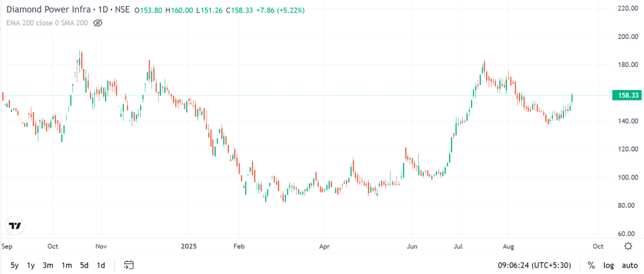Click the high value H160.00
644x274 pixels.
(179, 11)
